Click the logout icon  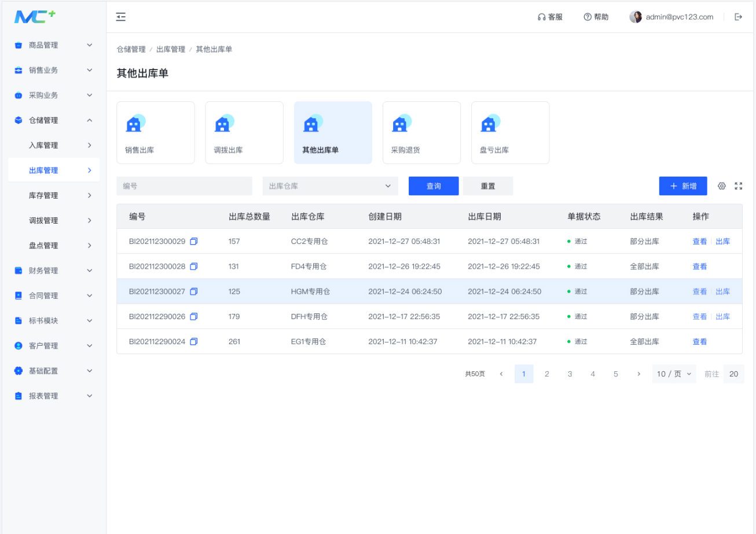click(x=738, y=17)
